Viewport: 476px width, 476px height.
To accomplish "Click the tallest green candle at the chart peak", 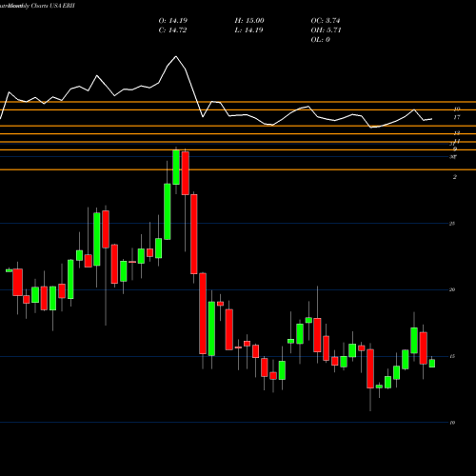I will point(176,168).
